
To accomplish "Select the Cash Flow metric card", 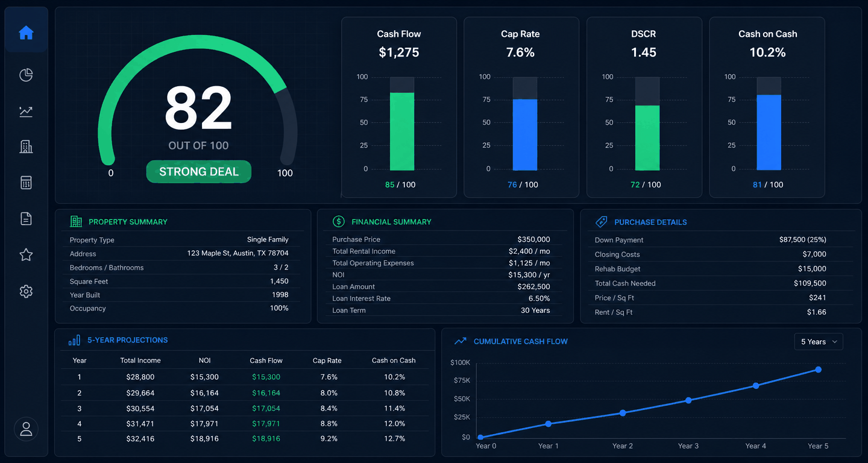I will point(399,107).
